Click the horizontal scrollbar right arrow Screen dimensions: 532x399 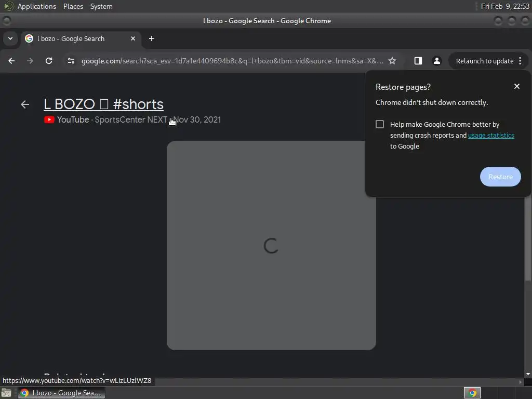521,382
